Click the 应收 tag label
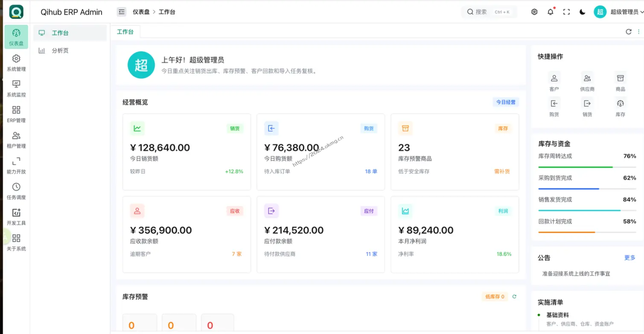 click(235, 211)
